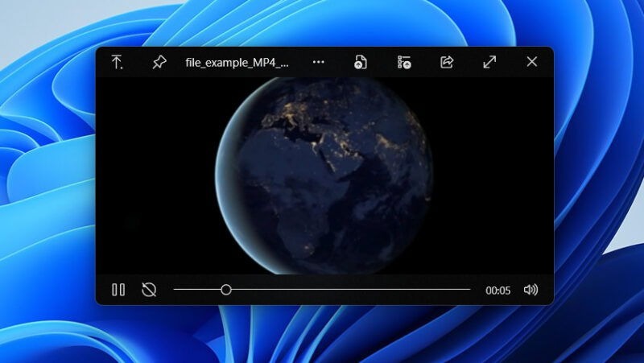Expand the preview with the diagonal arrows
644x363 pixels.
pyautogui.click(x=489, y=62)
